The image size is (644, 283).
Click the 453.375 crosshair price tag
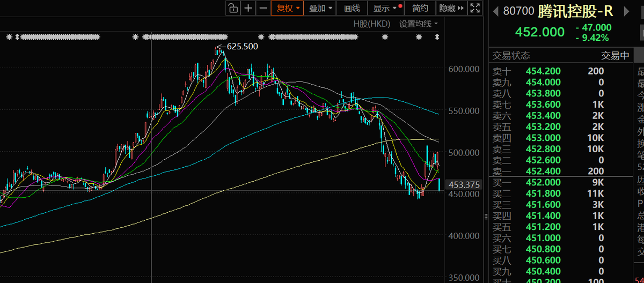(464, 185)
